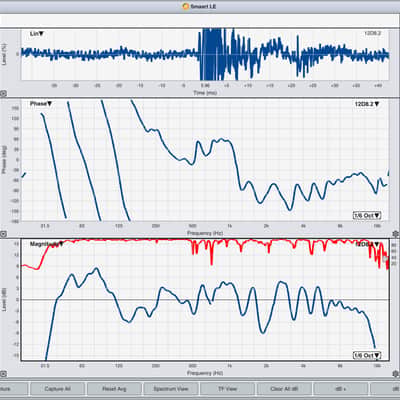Collapse the magnitude pane with bottom-left icon
The height and width of the screenshot is (400, 400).
(3, 374)
